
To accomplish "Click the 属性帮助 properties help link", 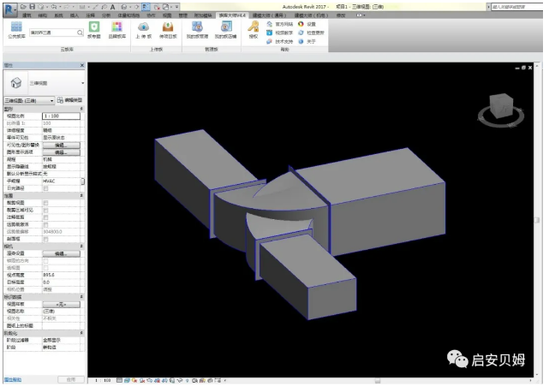I will tap(13, 379).
